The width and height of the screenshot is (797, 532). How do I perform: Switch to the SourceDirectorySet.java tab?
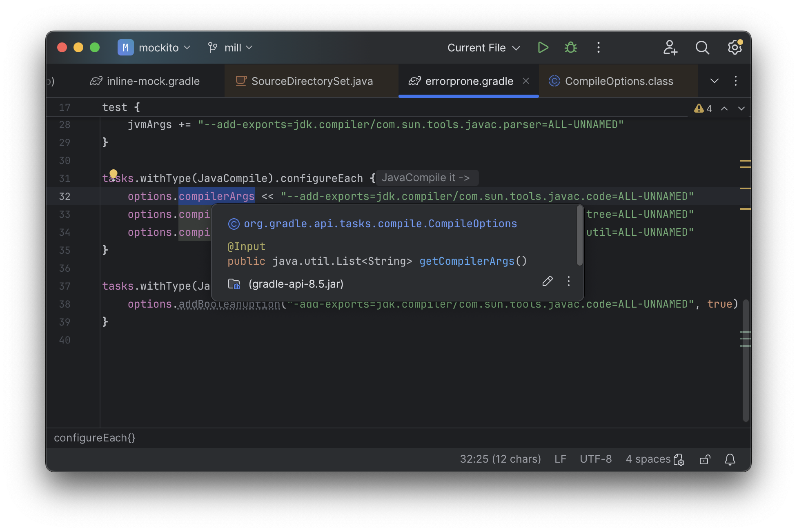pos(312,81)
